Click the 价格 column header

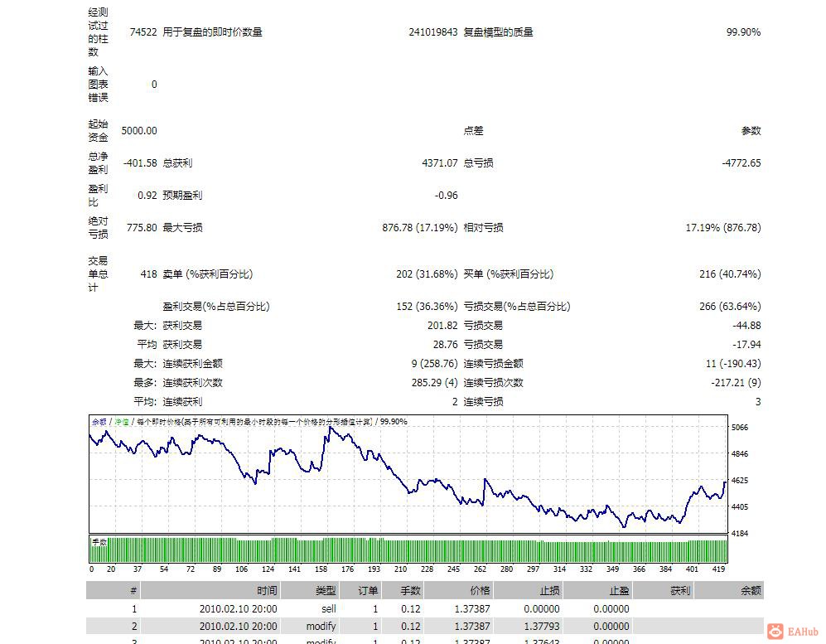point(476,590)
